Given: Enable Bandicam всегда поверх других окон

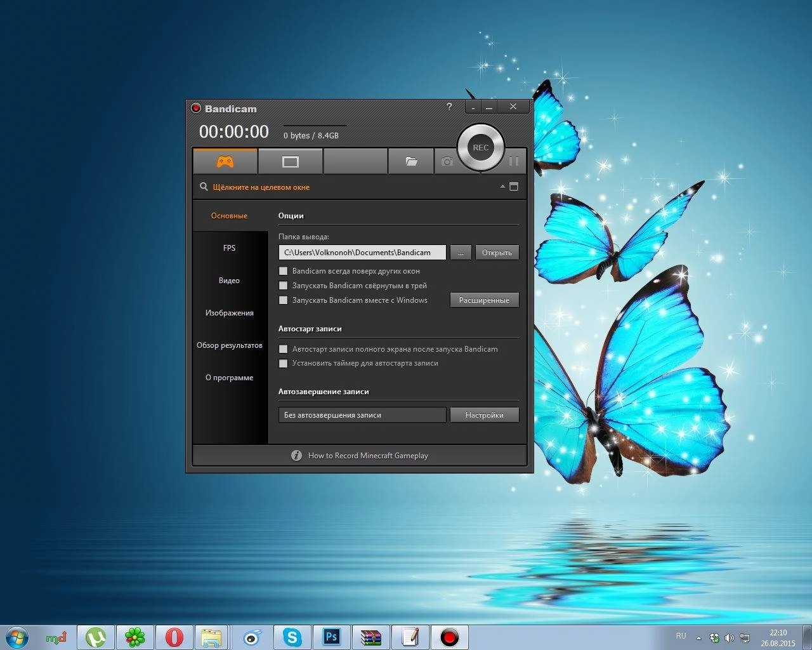Looking at the screenshot, I should tap(284, 271).
